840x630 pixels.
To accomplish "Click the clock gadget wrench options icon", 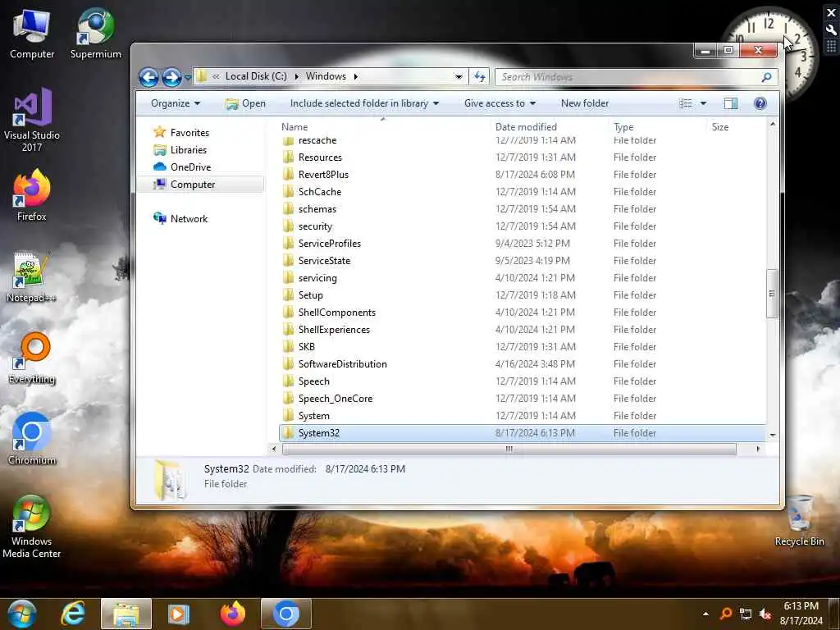I will [x=832, y=30].
